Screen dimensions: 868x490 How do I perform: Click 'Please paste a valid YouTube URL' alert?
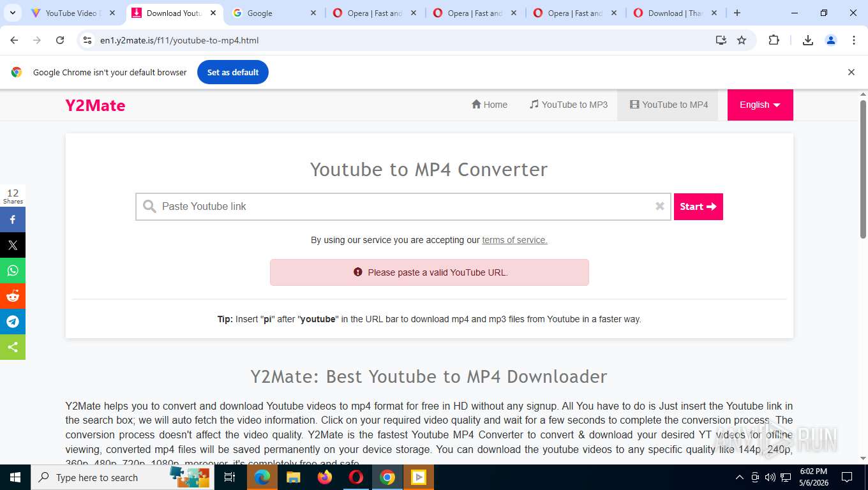(430, 272)
